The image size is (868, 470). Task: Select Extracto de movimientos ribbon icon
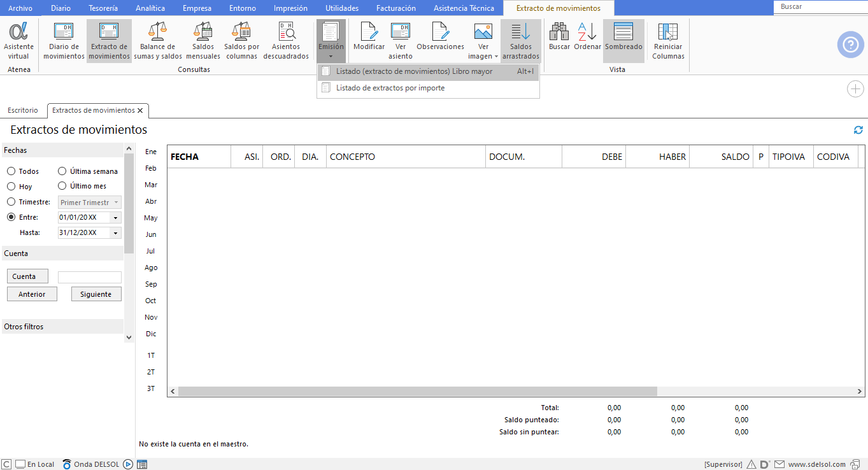[x=109, y=41]
